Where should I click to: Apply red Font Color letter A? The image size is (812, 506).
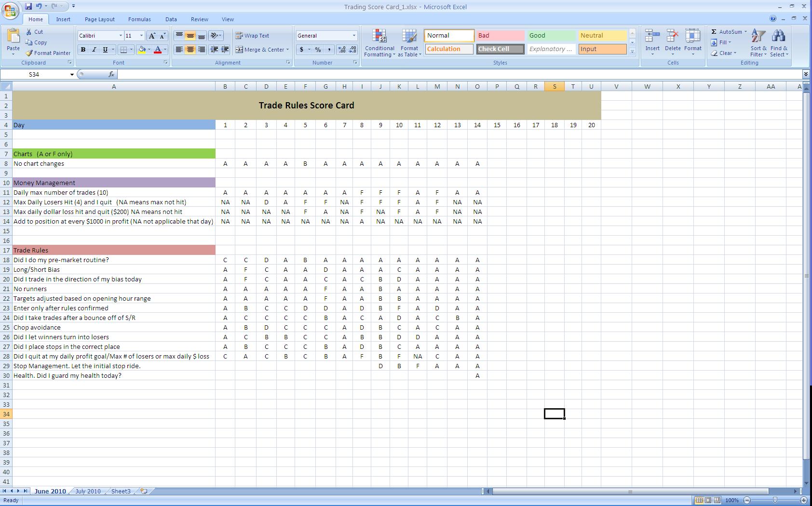158,50
